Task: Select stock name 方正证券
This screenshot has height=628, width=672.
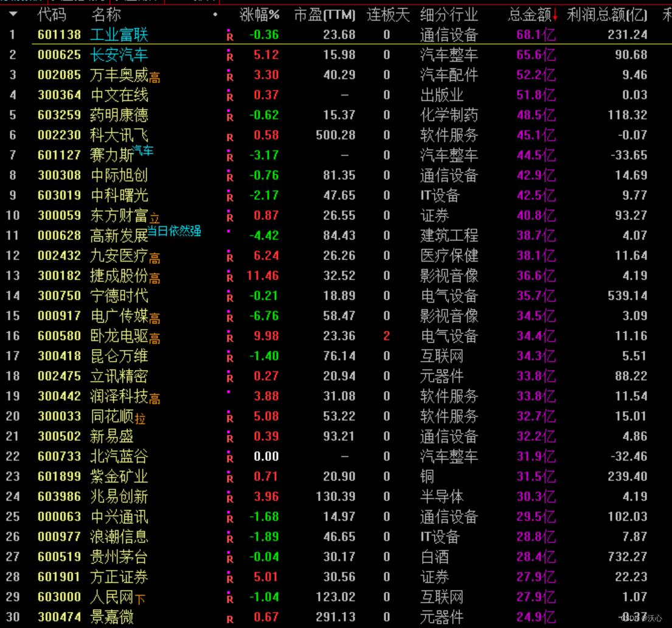Action: tap(119, 577)
